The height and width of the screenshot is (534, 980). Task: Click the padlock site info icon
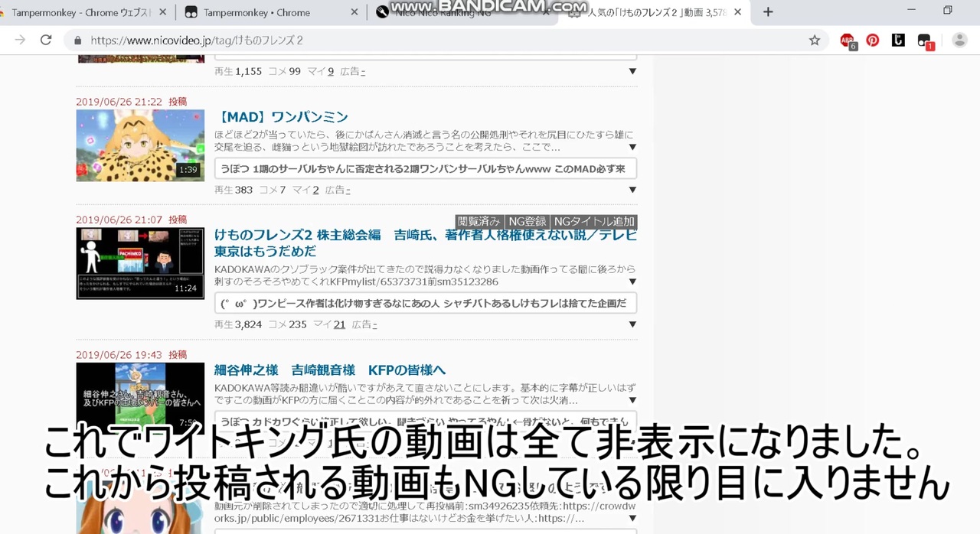point(77,41)
